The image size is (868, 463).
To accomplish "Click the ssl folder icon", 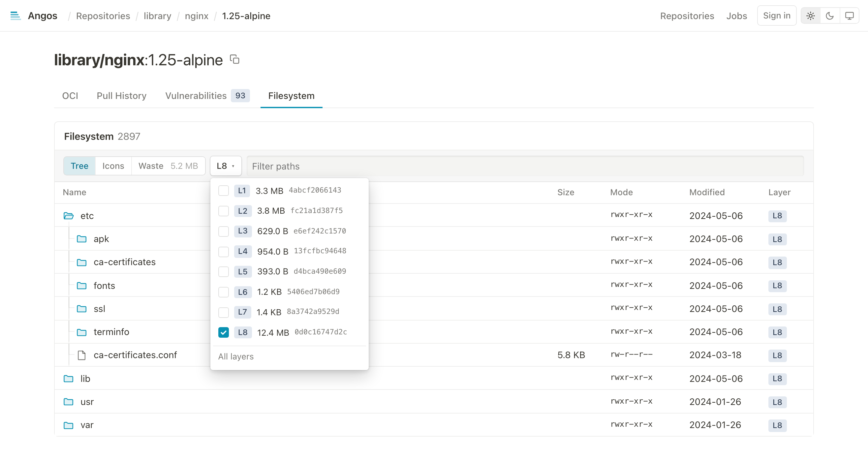I will (x=81, y=309).
